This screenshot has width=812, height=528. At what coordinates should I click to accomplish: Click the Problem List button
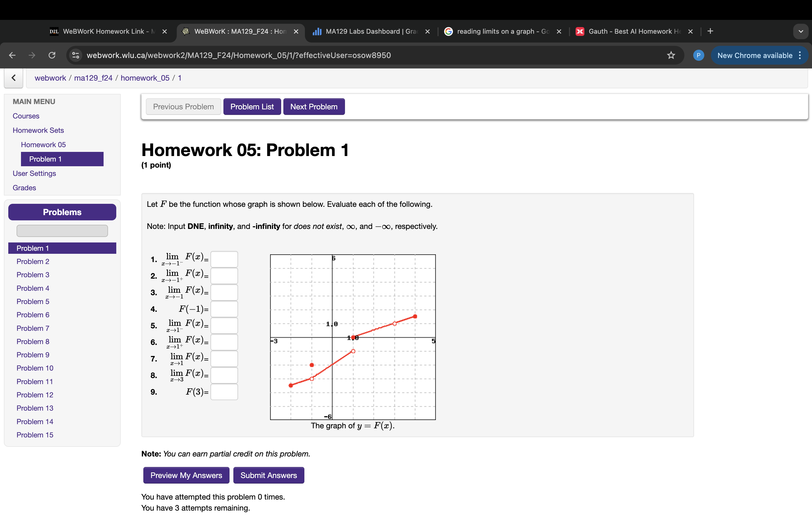click(x=252, y=107)
